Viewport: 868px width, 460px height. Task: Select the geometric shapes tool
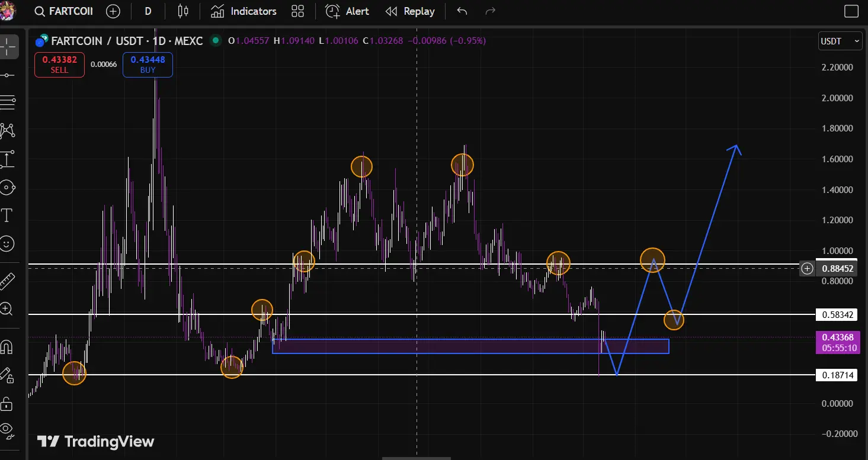pos(8,188)
